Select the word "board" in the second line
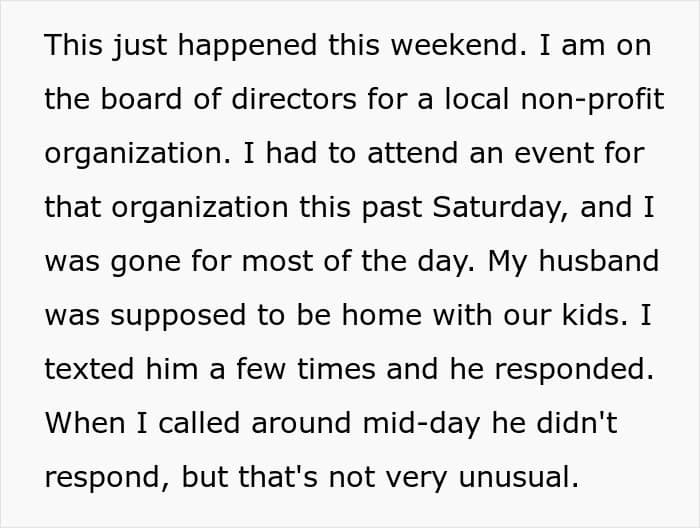 pyautogui.click(x=141, y=99)
